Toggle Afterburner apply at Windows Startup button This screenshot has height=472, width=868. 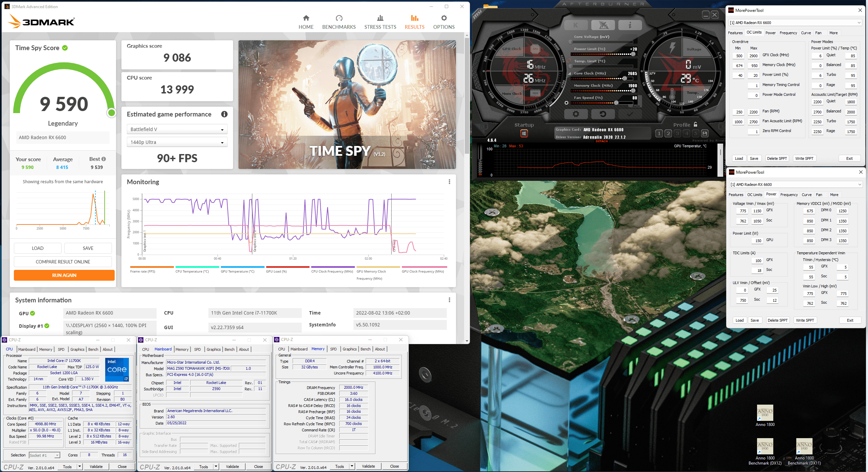[x=524, y=133]
